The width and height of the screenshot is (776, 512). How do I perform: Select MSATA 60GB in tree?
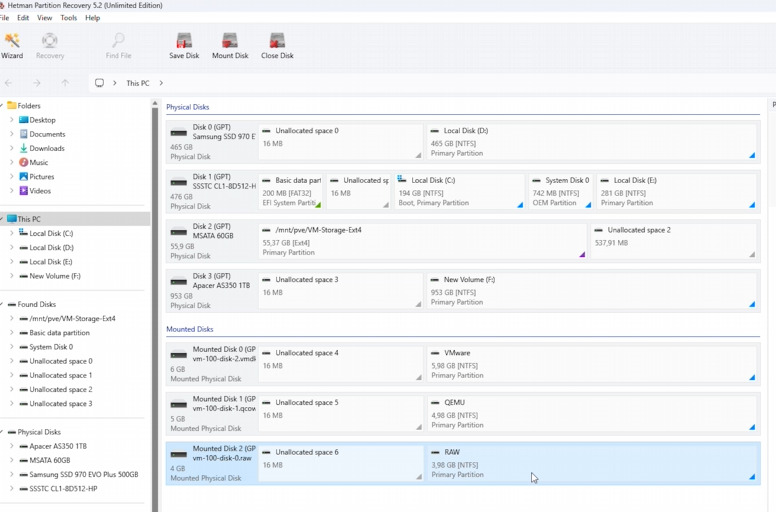point(49,460)
